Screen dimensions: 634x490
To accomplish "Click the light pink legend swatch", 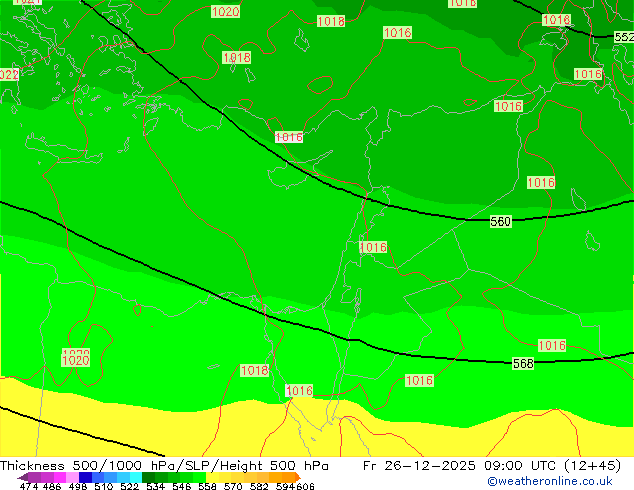I will [72, 477].
